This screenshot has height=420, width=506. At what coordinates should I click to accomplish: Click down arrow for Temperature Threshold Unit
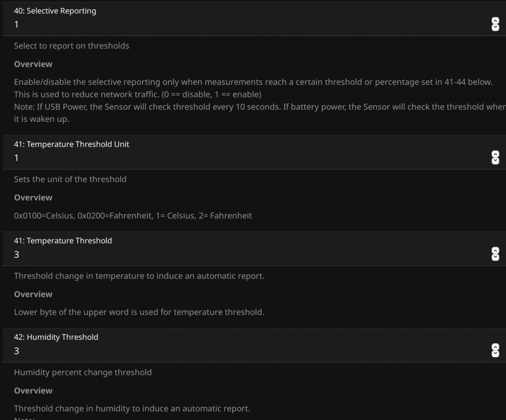pyautogui.click(x=495, y=161)
